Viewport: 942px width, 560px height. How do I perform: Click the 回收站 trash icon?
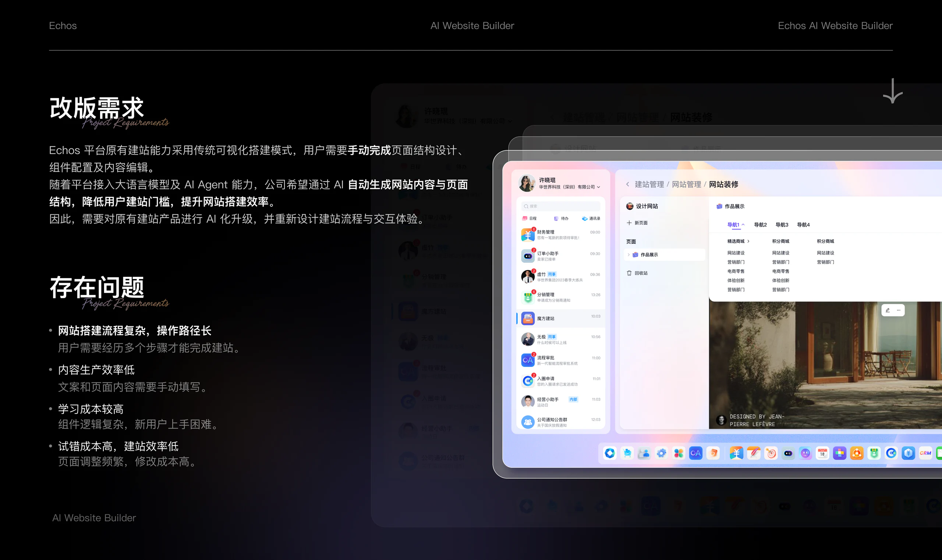pos(629,273)
